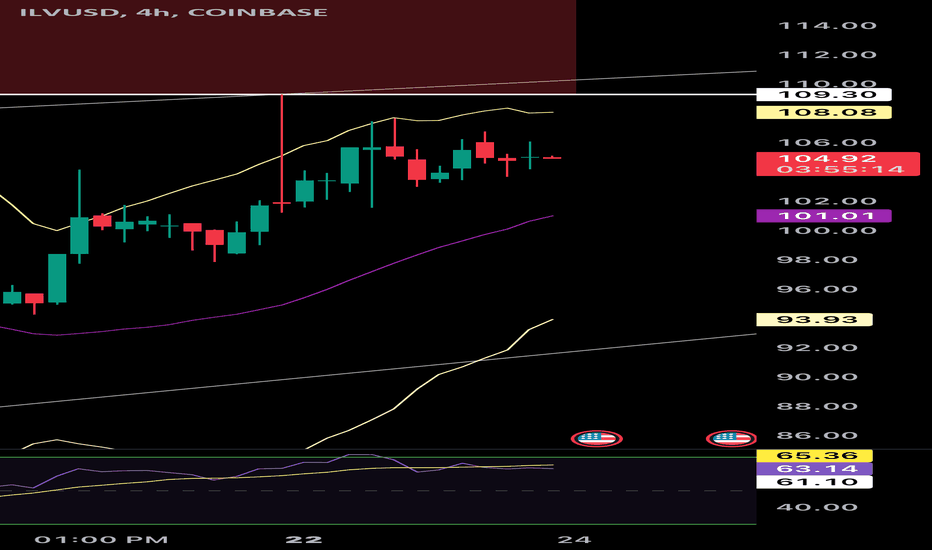The image size is (932, 550).
Task: Click the 86.00 price axis label
Action: point(817,436)
